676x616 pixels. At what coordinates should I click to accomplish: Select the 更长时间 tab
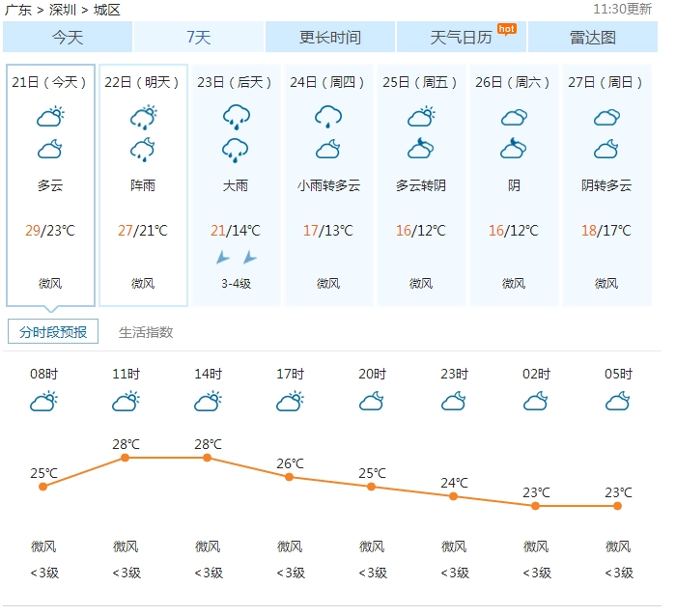(x=330, y=37)
